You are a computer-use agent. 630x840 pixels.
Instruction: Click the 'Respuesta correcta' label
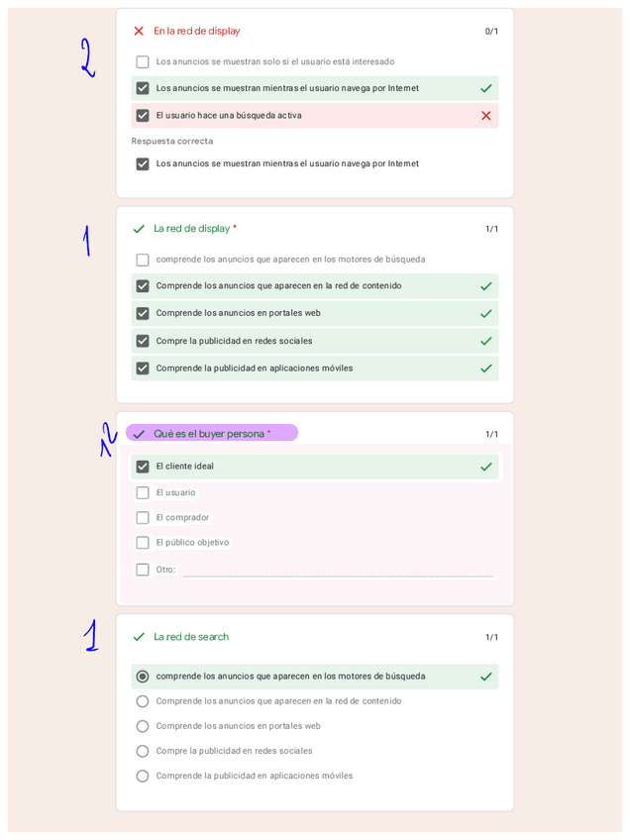(x=172, y=141)
